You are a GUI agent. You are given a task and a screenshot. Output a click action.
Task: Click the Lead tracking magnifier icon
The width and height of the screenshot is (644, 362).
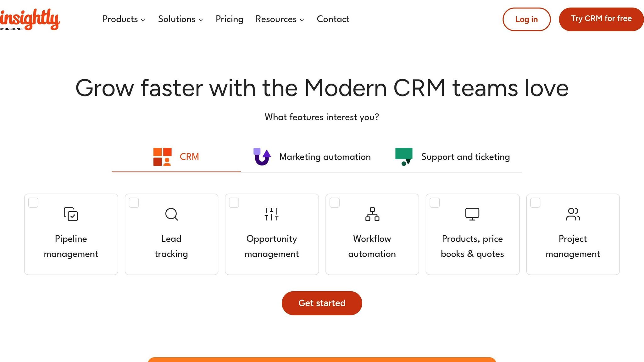pos(171,214)
